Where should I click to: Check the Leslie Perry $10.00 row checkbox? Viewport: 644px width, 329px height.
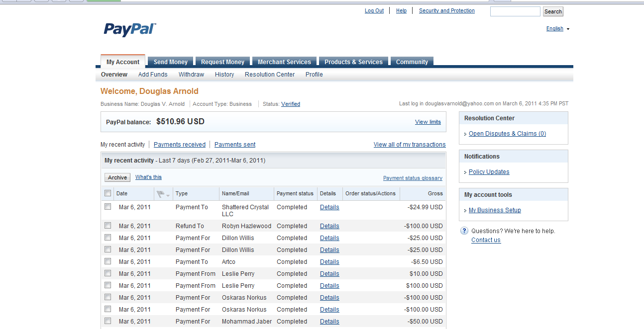pos(108,273)
